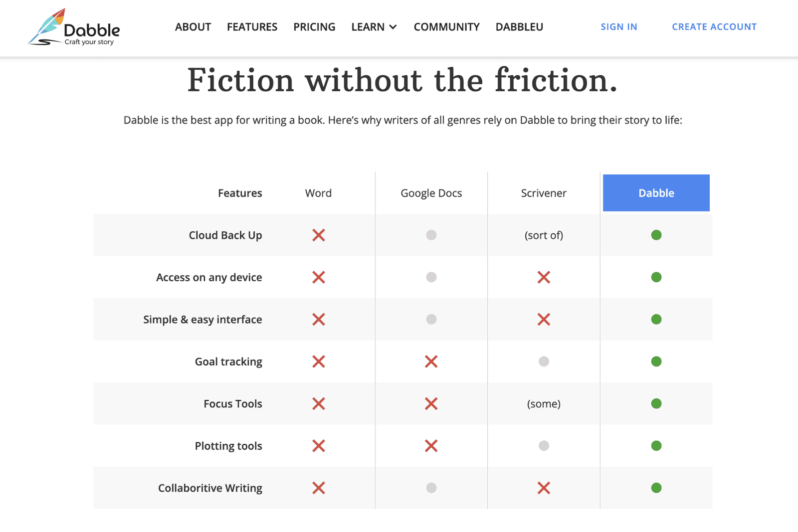Viewport: 798px width, 532px height.
Task: Click red X for Scrivener Simple & easy interface
Action: (544, 320)
